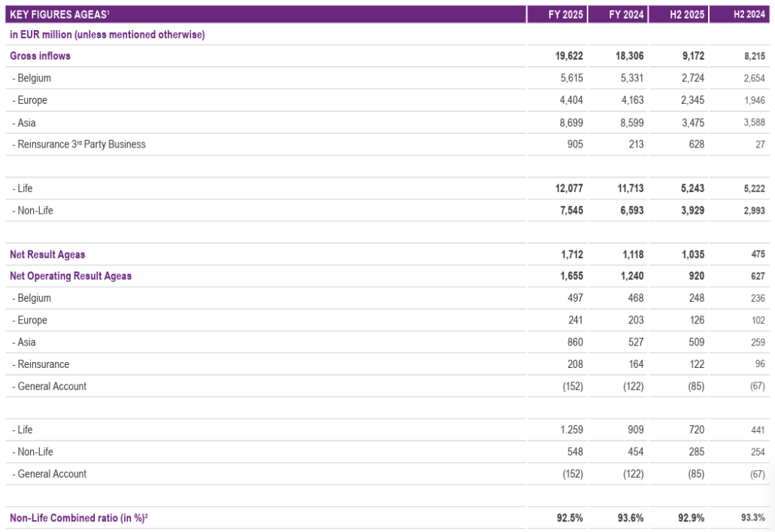Click the Net Operating Result Ageas label
The image size is (775, 532).
tap(71, 276)
